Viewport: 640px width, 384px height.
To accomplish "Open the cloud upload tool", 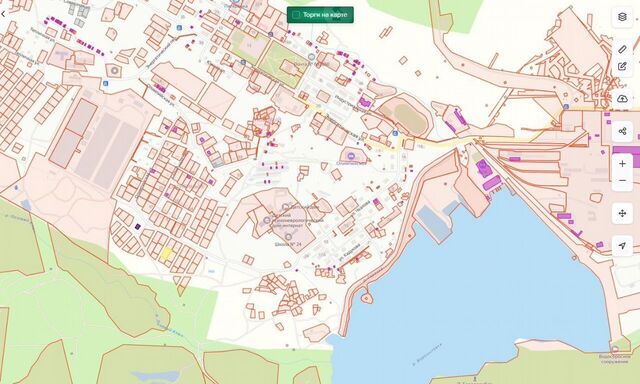I will (x=622, y=99).
